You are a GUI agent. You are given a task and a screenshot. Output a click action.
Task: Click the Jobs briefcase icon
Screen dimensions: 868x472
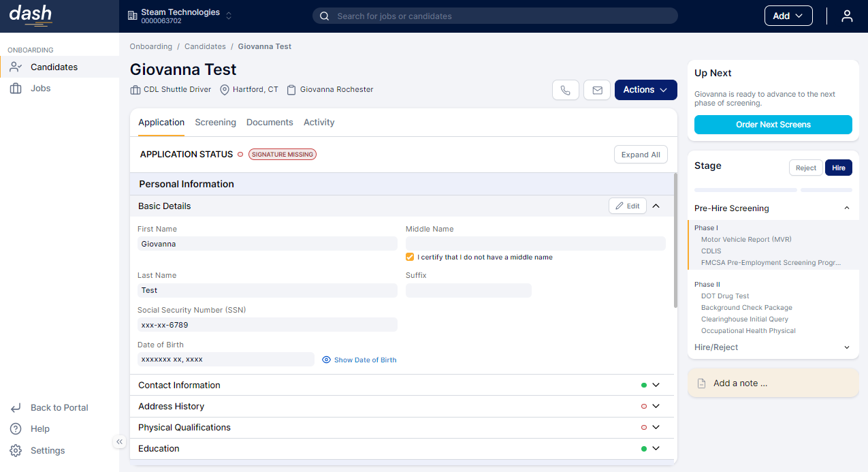pyautogui.click(x=16, y=89)
